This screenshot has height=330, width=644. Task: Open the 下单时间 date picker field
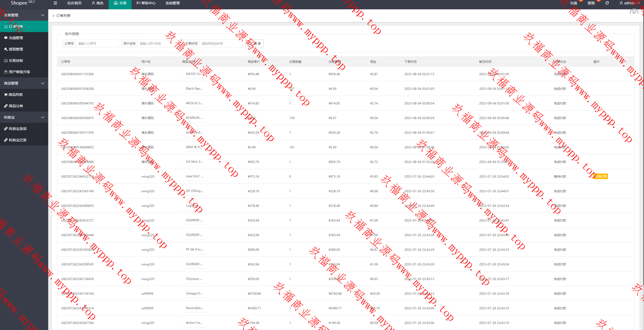221,43
